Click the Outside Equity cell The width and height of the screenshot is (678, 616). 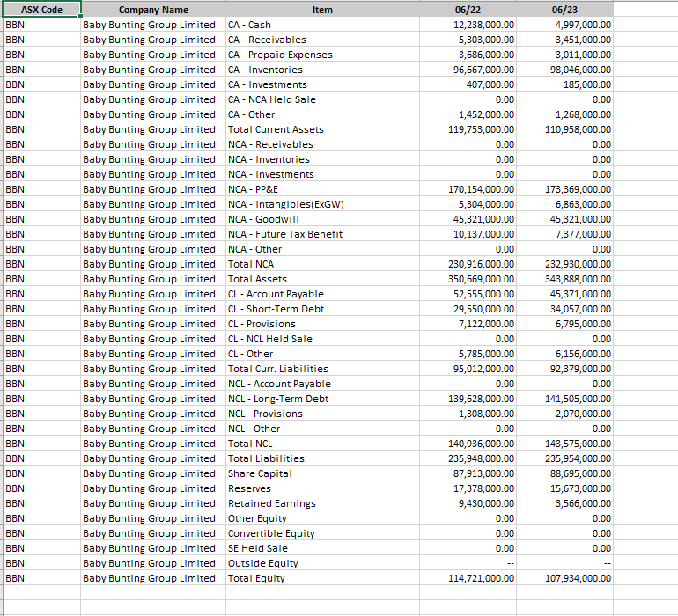(322, 563)
